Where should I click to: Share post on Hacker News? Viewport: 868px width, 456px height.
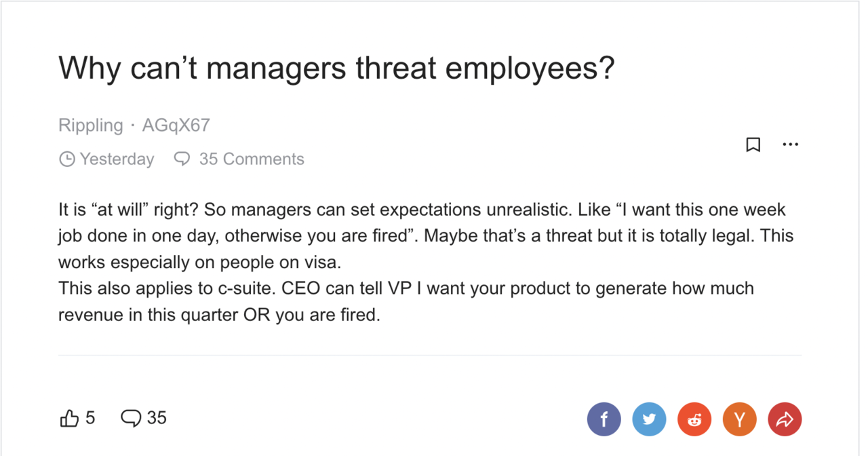click(740, 419)
